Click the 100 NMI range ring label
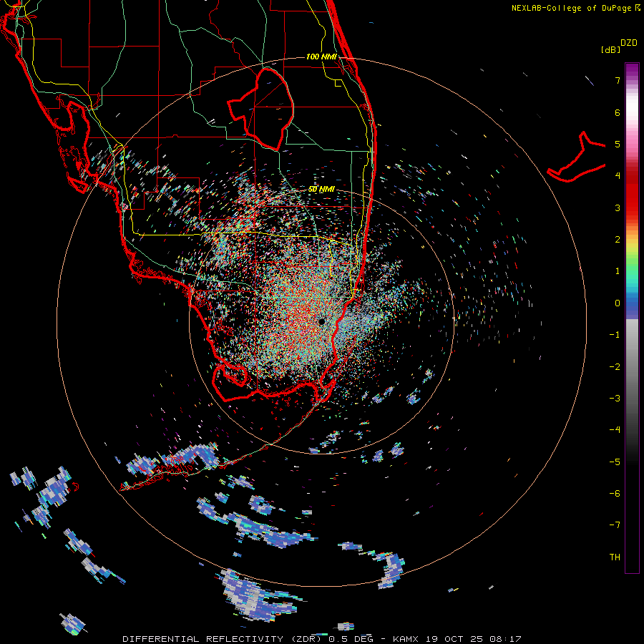 pyautogui.click(x=321, y=57)
